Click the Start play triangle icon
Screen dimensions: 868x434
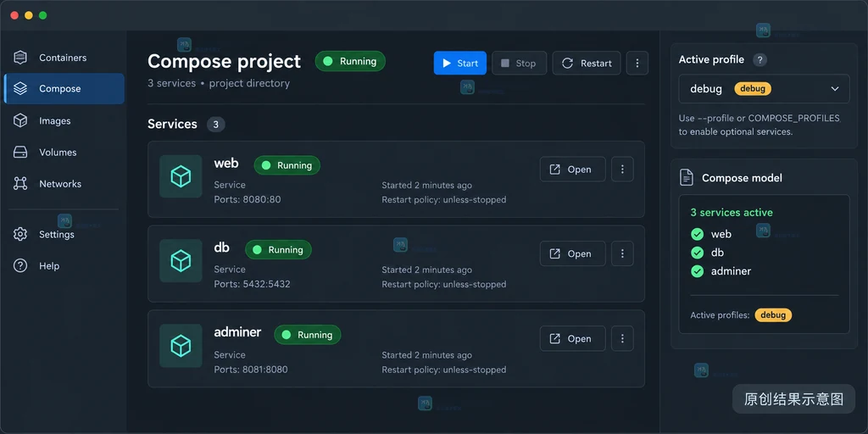pyautogui.click(x=448, y=63)
